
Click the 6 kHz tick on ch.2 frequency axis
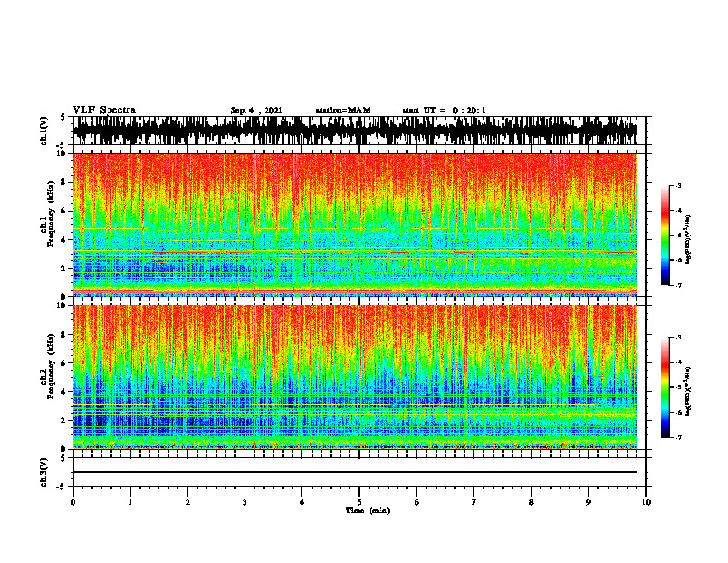65,363
